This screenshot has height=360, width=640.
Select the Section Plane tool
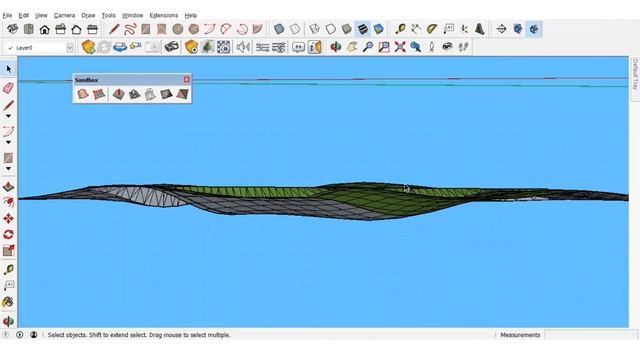point(501,29)
